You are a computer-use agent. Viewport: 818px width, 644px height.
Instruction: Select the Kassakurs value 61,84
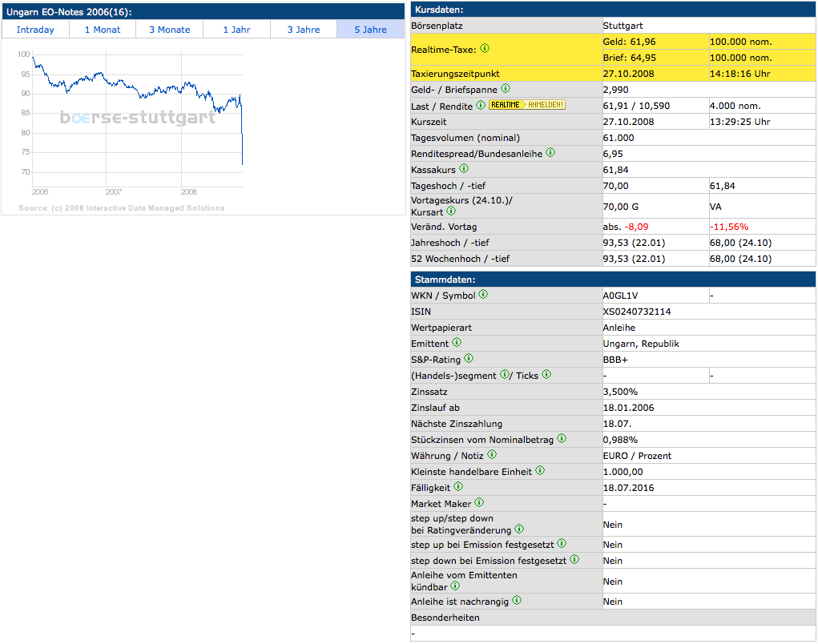point(615,170)
